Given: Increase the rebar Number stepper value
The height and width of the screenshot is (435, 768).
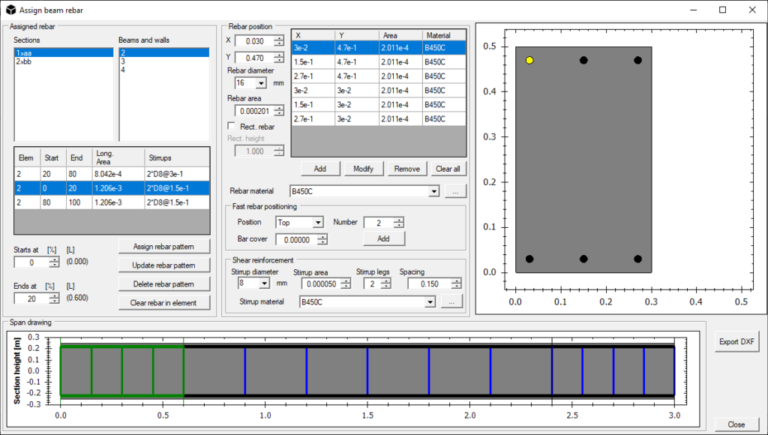Looking at the screenshot, I should pos(398,219).
